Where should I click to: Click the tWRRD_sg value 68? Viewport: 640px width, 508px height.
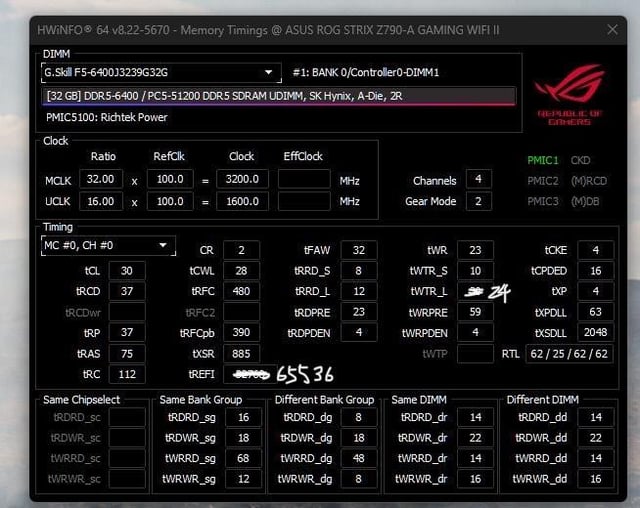[244, 458]
